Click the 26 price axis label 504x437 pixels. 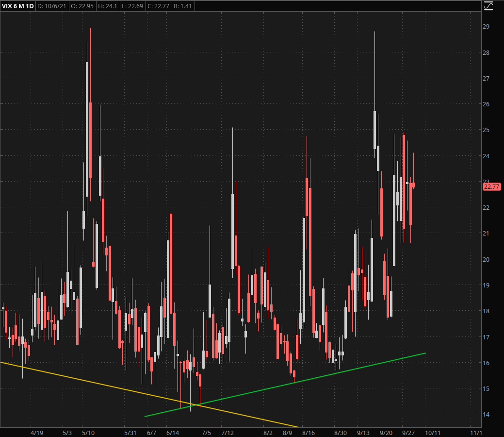(486, 104)
